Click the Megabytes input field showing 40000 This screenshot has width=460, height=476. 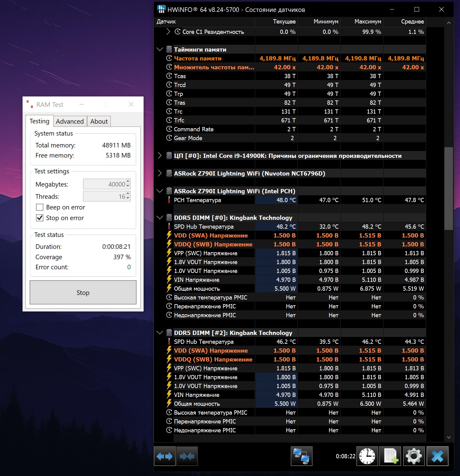[x=104, y=184]
